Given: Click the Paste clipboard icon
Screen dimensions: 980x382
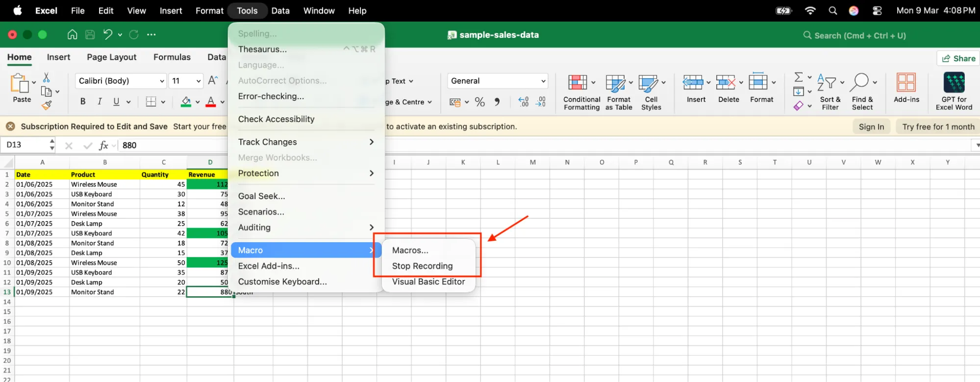Looking at the screenshot, I should [x=20, y=83].
